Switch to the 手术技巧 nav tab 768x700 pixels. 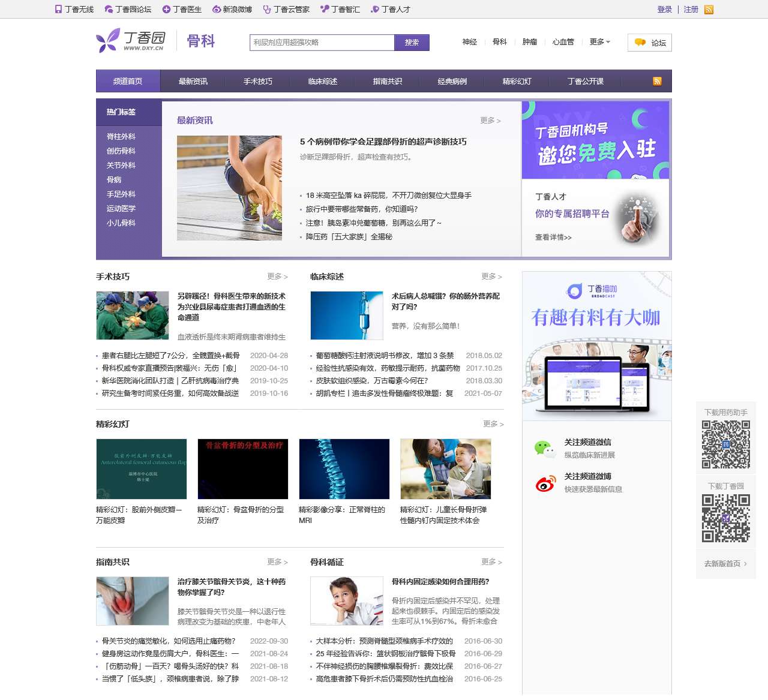pyautogui.click(x=258, y=81)
